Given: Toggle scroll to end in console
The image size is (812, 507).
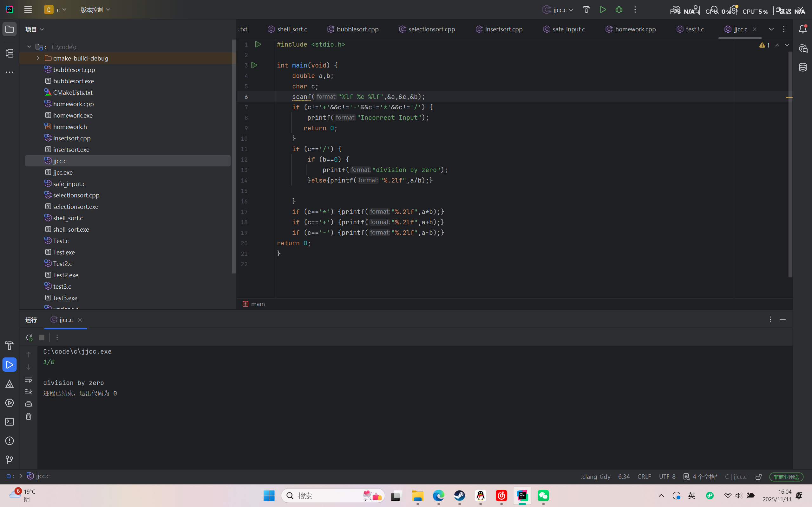Looking at the screenshot, I should [29, 392].
